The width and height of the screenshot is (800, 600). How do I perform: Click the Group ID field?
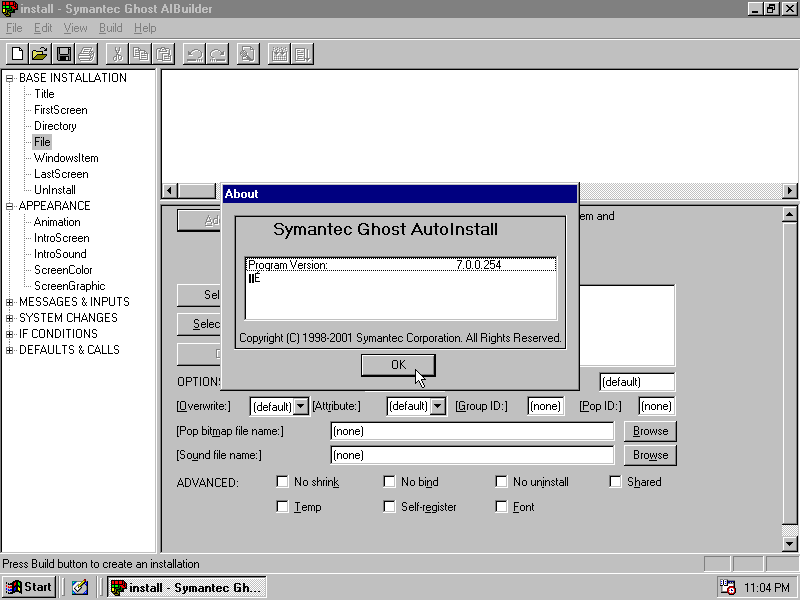pos(545,406)
